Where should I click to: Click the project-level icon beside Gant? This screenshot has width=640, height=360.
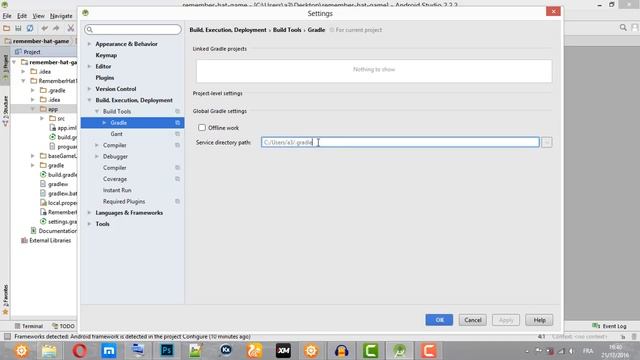pos(178,134)
